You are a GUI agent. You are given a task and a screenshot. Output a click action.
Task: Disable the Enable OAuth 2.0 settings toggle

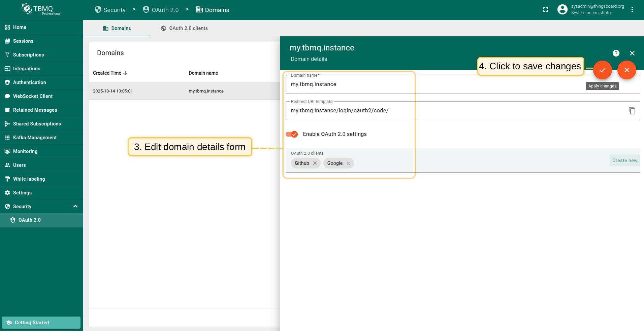pyautogui.click(x=292, y=134)
